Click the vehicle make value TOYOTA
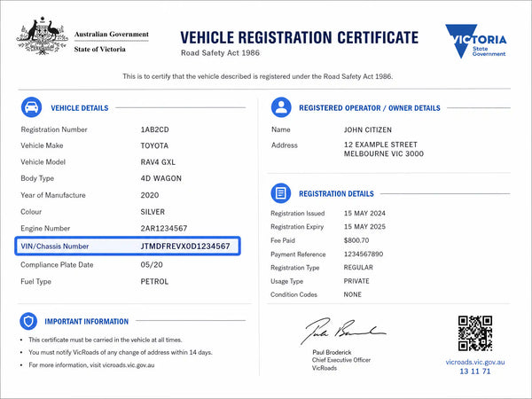Viewport: 532px width, 399px height. tap(154, 145)
